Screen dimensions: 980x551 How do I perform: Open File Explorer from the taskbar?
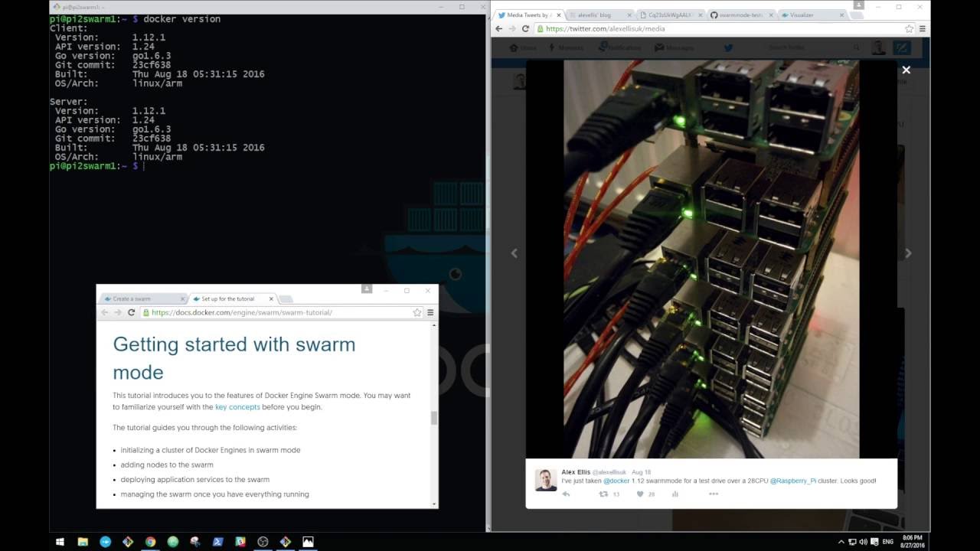click(x=83, y=542)
